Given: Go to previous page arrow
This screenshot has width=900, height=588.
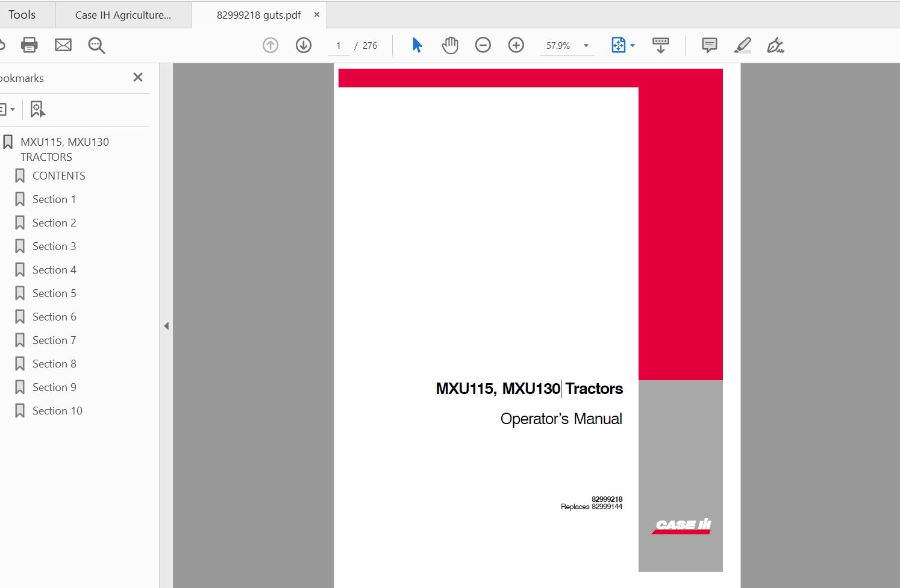Looking at the screenshot, I should [270, 45].
